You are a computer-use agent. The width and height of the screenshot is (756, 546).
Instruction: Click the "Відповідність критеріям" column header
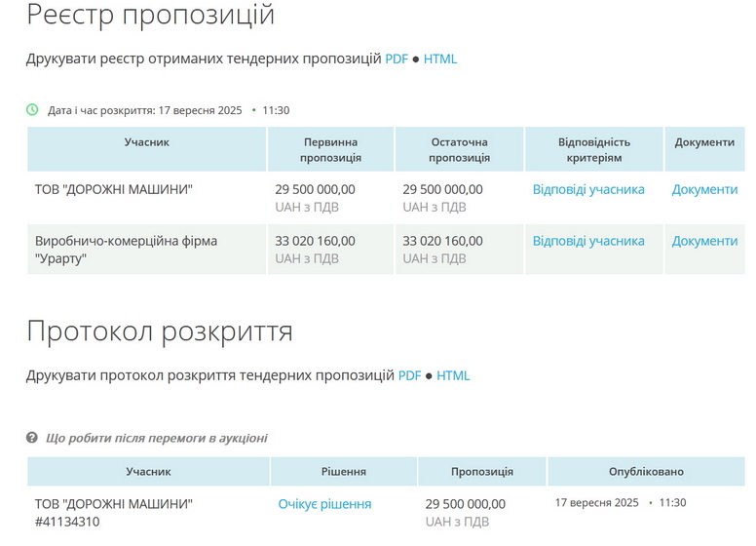593,149
